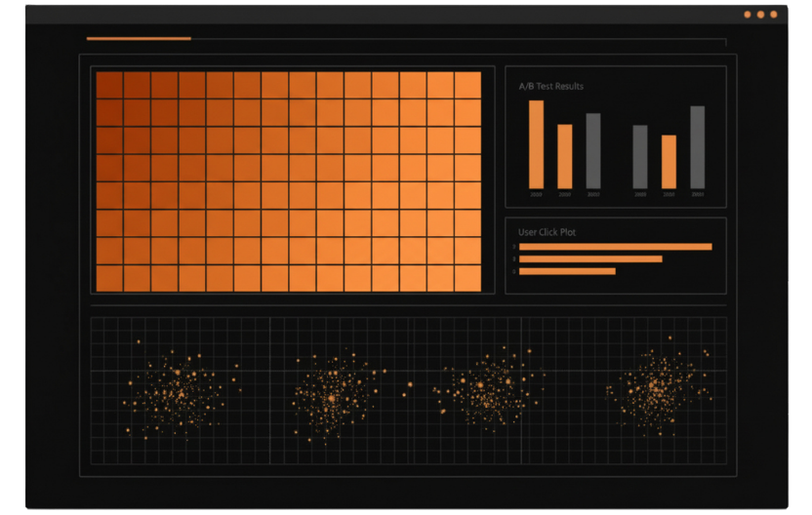Screen dimensions: 812x515
Task: Select the middle bar in User Click Plot
Action: pos(590,258)
